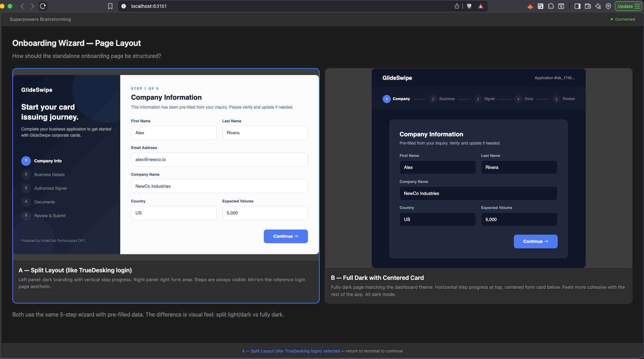Screen dimensions: 644x359
Task: View site information for localhost
Action: coord(124,6)
